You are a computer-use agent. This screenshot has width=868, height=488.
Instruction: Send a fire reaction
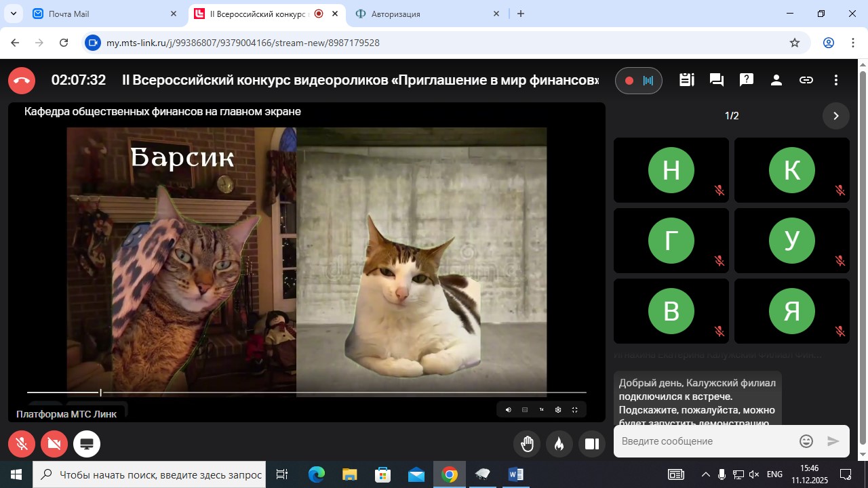pyautogui.click(x=559, y=444)
